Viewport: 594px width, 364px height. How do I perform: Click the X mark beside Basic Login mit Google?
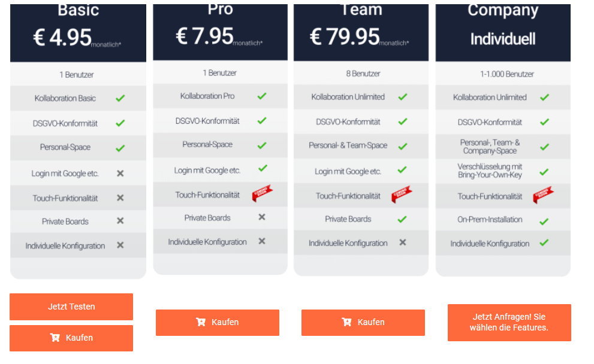[120, 173]
